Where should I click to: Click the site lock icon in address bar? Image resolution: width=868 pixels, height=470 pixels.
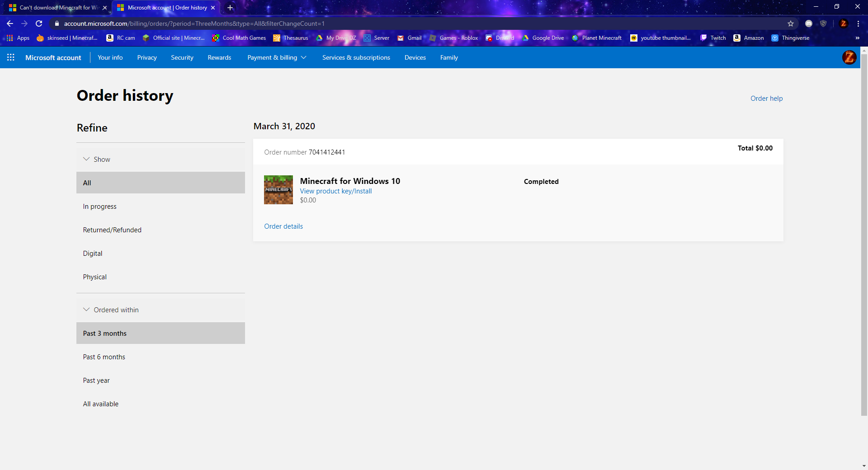coord(57,23)
